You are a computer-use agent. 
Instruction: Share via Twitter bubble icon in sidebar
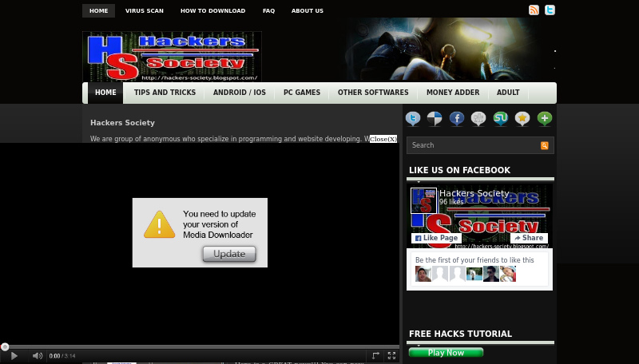coord(413,118)
